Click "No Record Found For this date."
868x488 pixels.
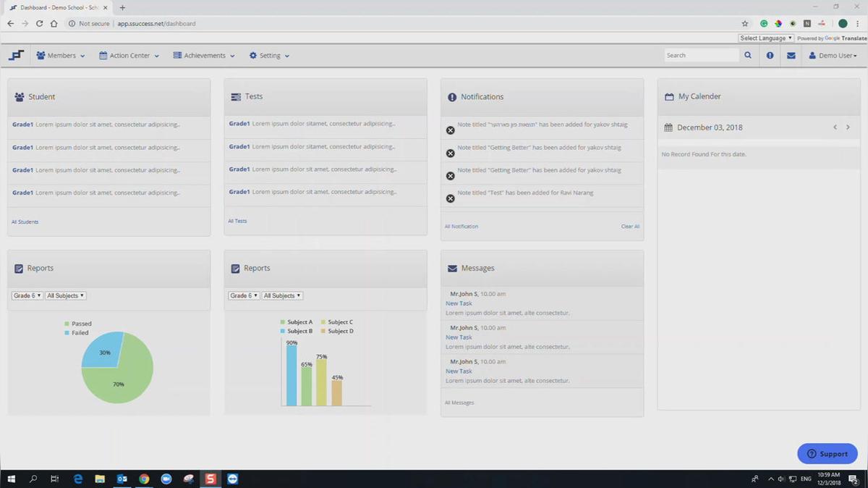click(x=704, y=154)
